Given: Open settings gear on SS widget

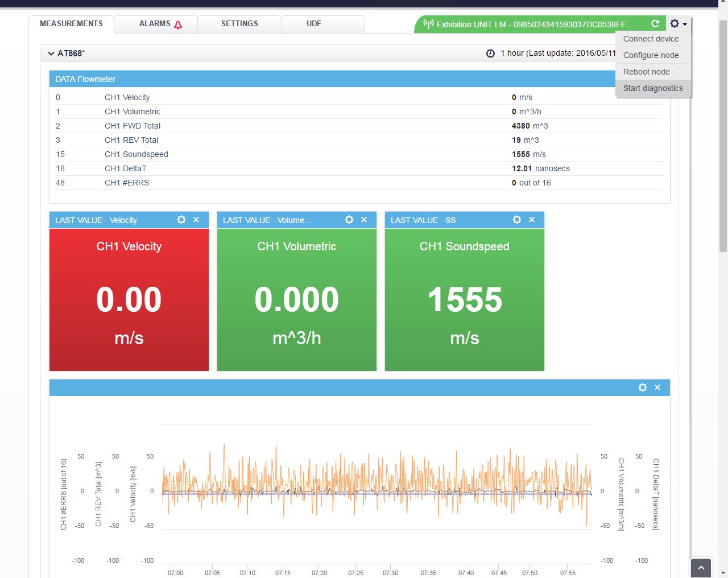Looking at the screenshot, I should 517,220.
